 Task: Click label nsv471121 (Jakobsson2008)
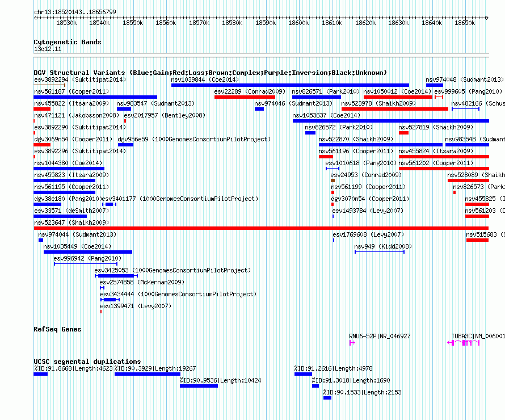point(77,115)
